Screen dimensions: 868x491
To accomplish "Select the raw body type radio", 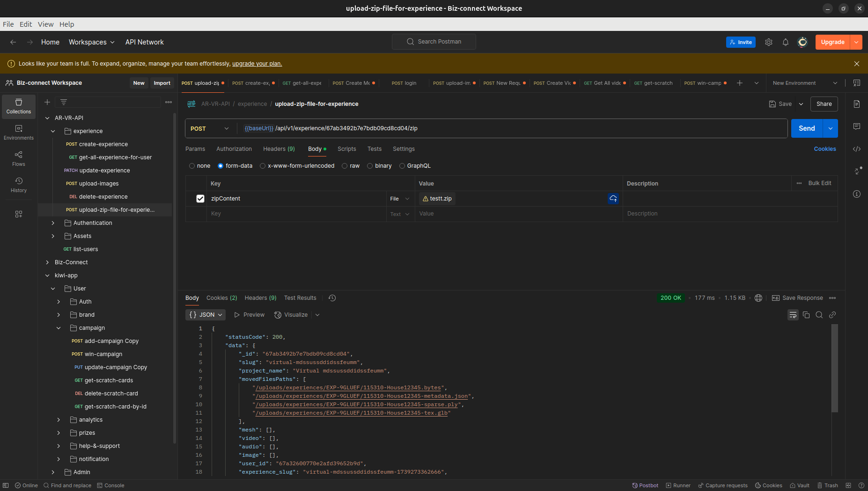I will pos(345,166).
